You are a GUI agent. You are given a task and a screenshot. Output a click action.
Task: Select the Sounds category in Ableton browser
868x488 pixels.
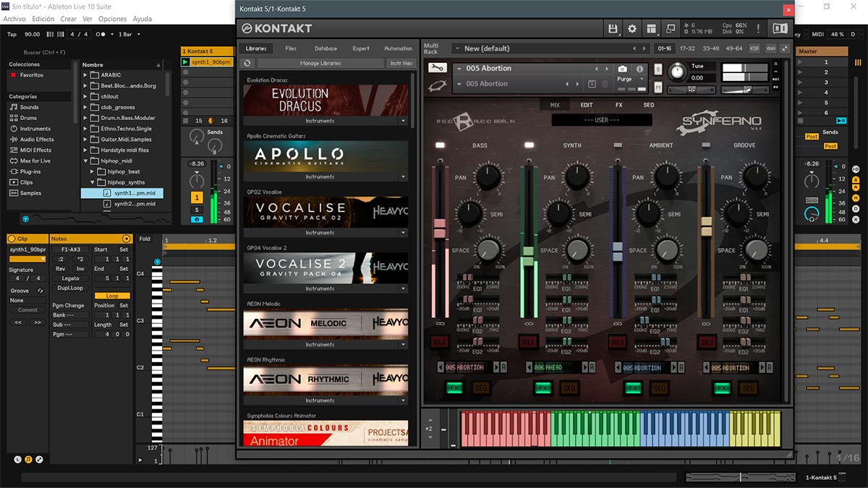click(x=29, y=107)
